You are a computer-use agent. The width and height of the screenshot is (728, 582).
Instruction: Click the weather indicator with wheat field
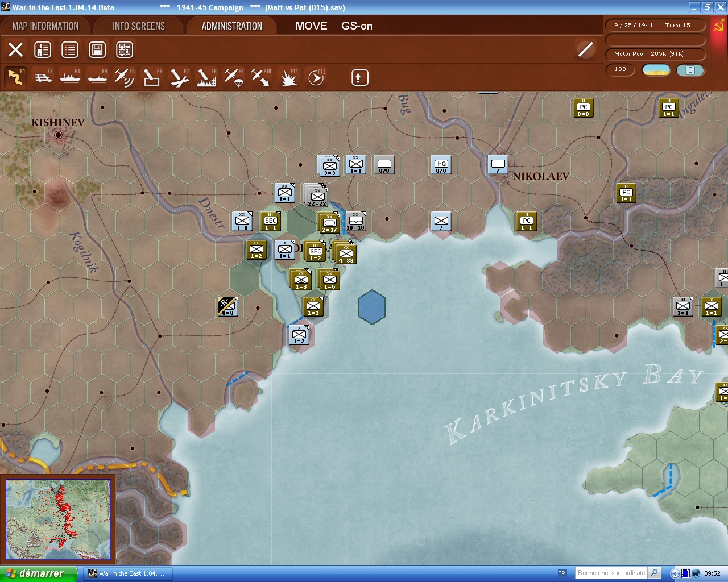click(656, 70)
